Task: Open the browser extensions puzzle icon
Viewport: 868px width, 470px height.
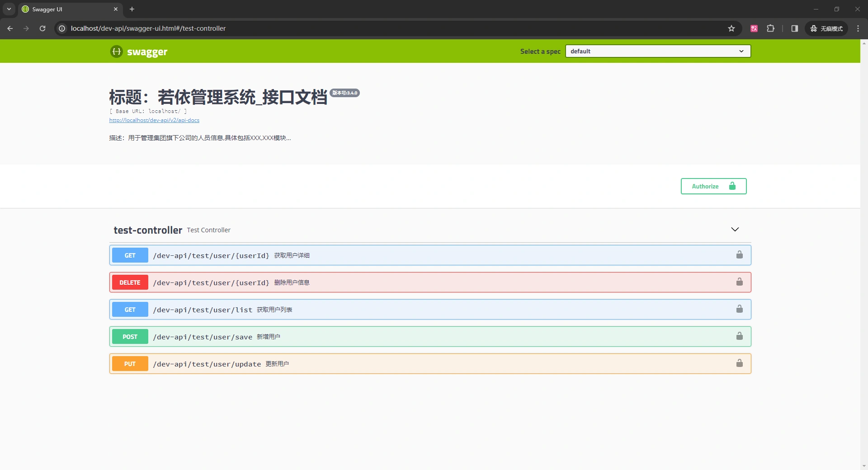Action: pos(771,28)
